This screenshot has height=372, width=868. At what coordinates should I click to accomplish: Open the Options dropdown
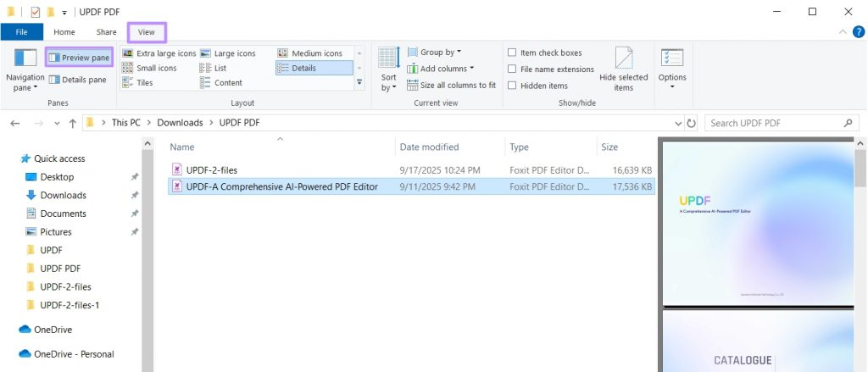pos(672,69)
